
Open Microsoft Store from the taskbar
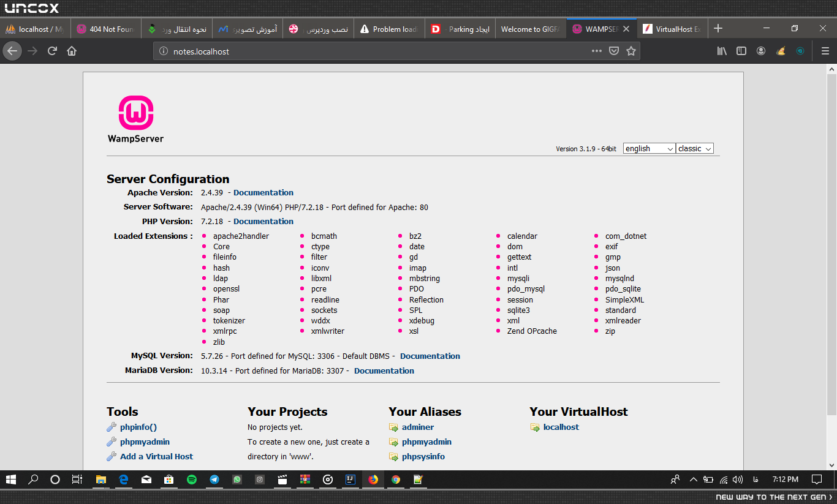coord(169,480)
